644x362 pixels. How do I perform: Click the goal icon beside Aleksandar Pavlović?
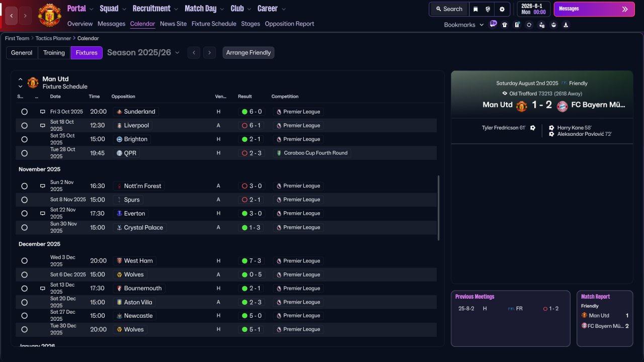(551, 134)
